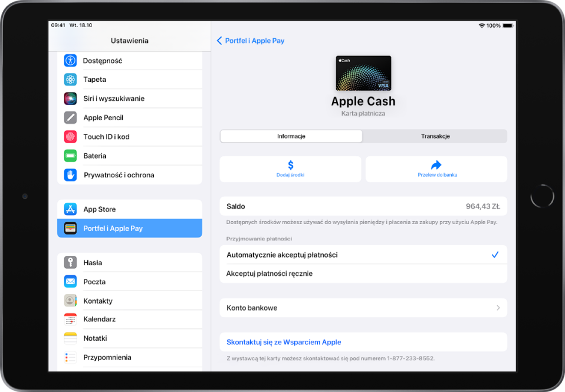Image resolution: width=565 pixels, height=392 pixels.
Task: Click Przelew do banku
Action: [x=436, y=169]
